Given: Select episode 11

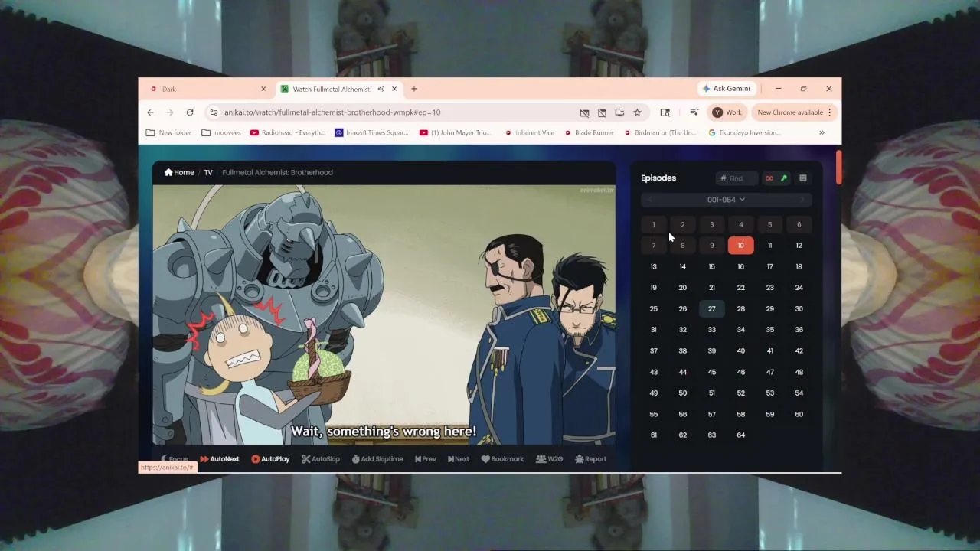Looking at the screenshot, I should [x=769, y=246].
